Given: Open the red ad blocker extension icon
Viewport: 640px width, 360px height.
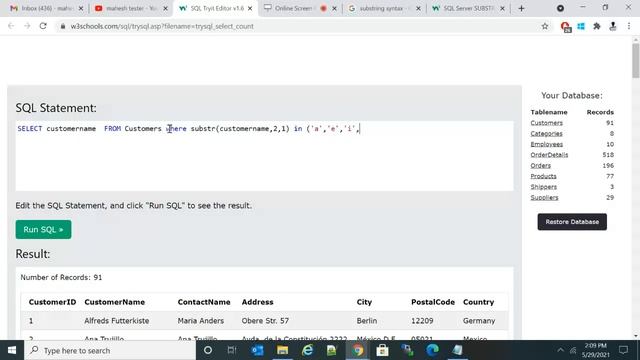Looking at the screenshot, I should pyautogui.click(x=565, y=27).
